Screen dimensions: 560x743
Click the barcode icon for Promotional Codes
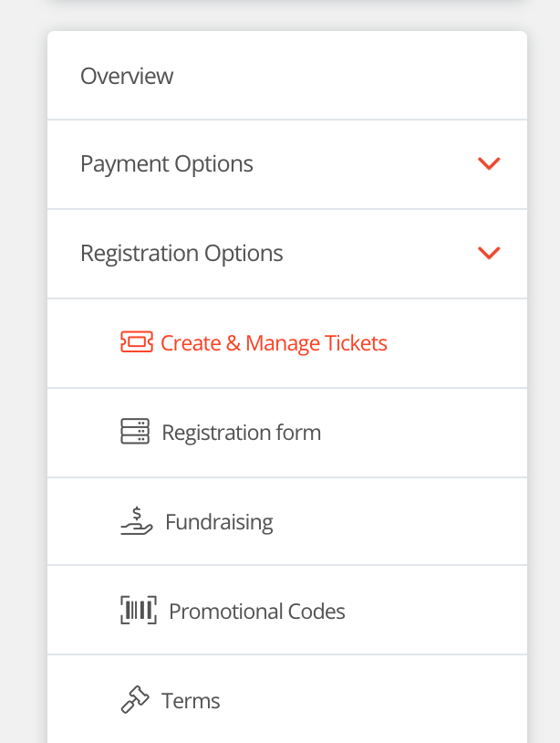pyautogui.click(x=139, y=611)
